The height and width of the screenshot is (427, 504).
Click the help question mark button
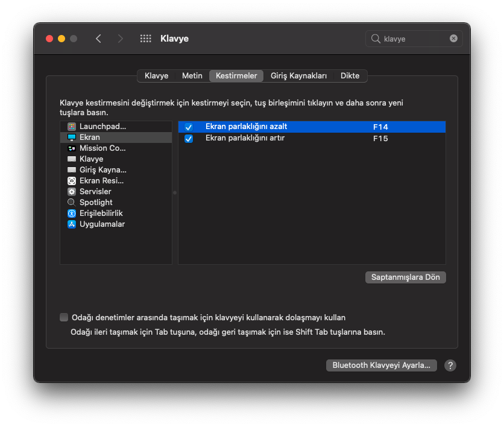tap(450, 365)
